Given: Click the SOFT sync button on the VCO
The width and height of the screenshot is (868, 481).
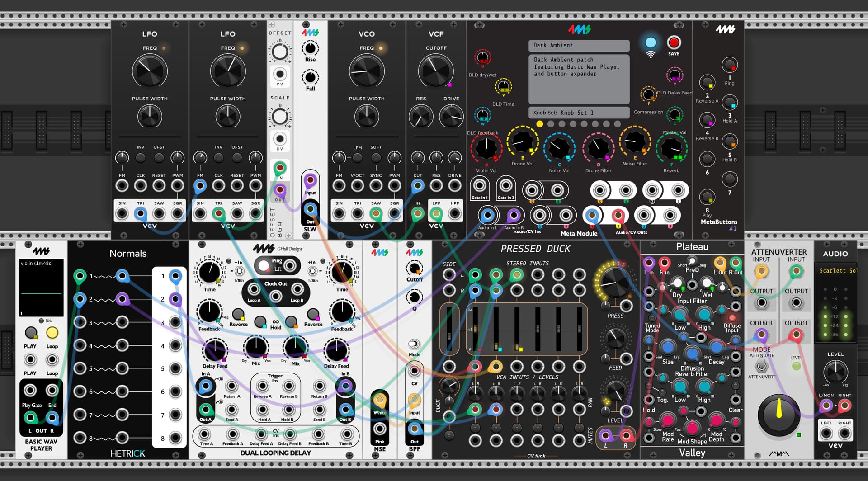Looking at the screenshot, I should [x=376, y=157].
